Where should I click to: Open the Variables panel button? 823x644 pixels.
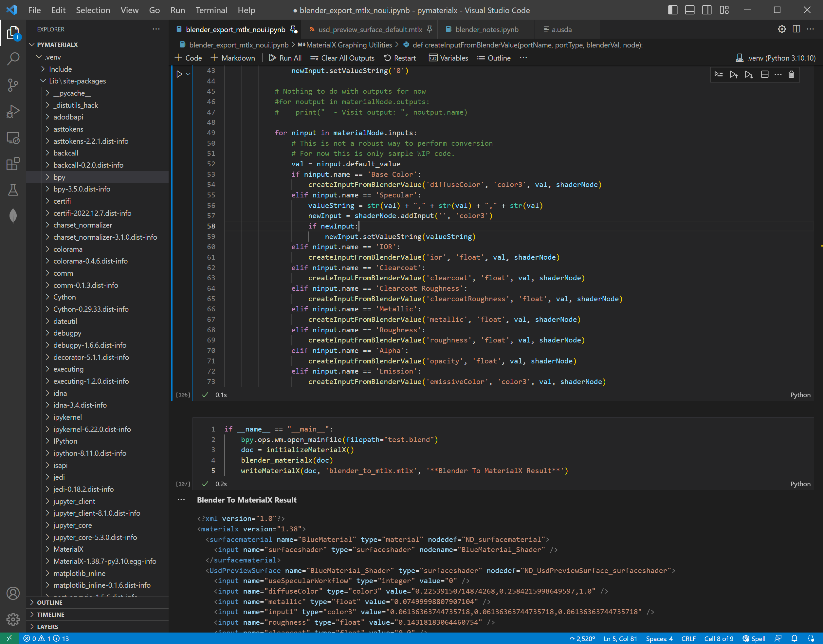(x=448, y=58)
